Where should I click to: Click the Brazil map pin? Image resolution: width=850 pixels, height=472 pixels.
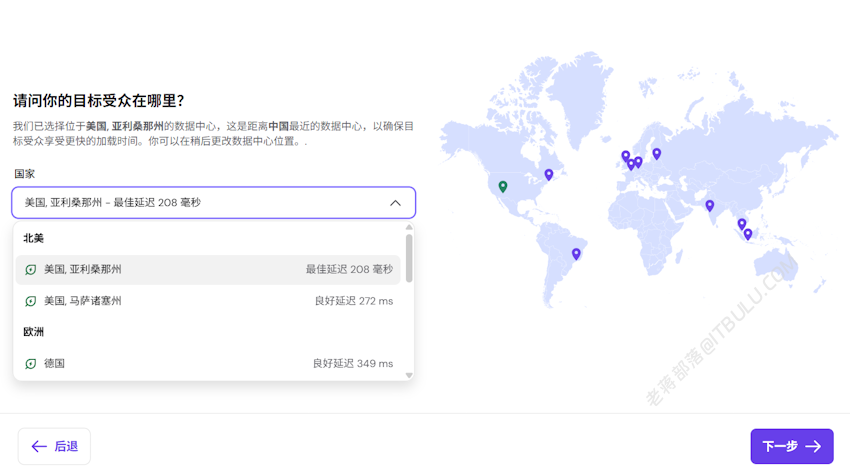tap(576, 254)
